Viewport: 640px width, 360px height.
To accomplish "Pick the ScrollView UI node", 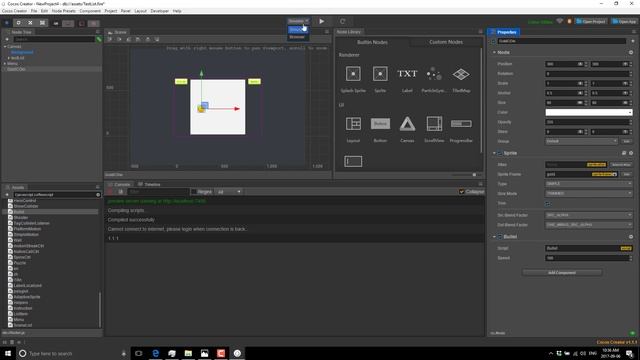I will point(434,124).
